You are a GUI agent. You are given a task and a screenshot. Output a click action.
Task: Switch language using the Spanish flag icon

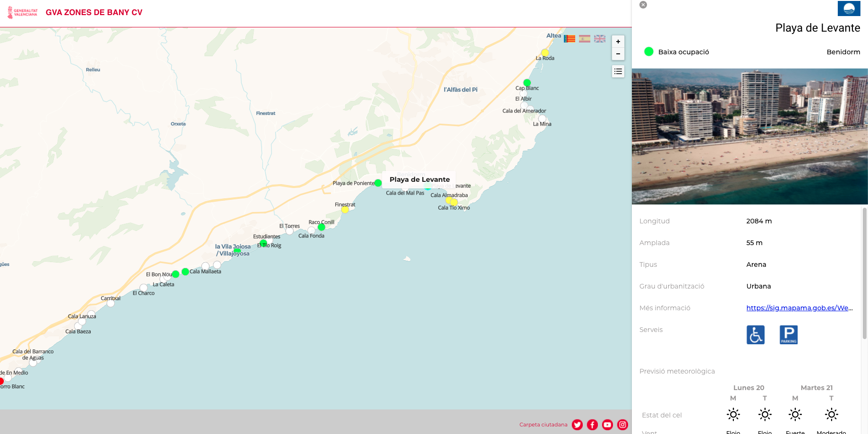pyautogui.click(x=585, y=38)
